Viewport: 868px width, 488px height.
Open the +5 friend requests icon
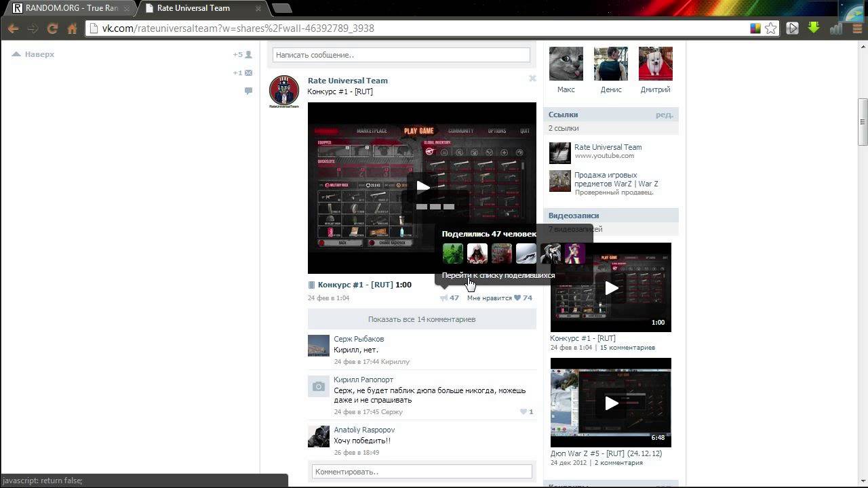point(243,54)
